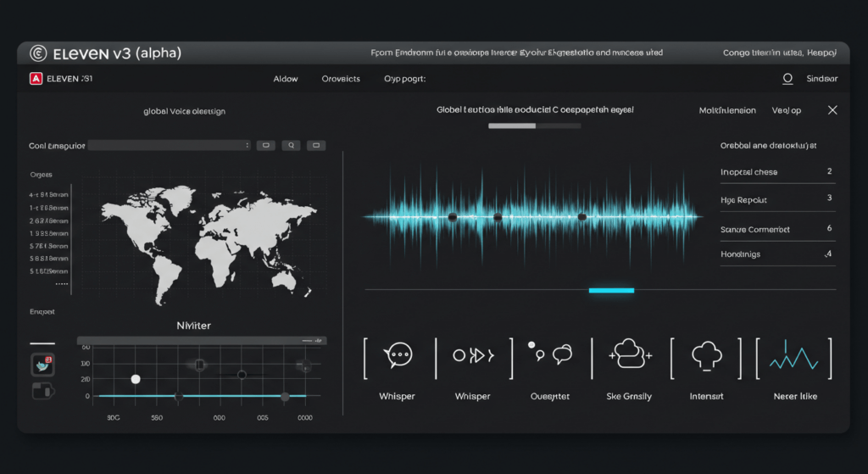Click the circle profile icon beside Sindsar

point(787,79)
